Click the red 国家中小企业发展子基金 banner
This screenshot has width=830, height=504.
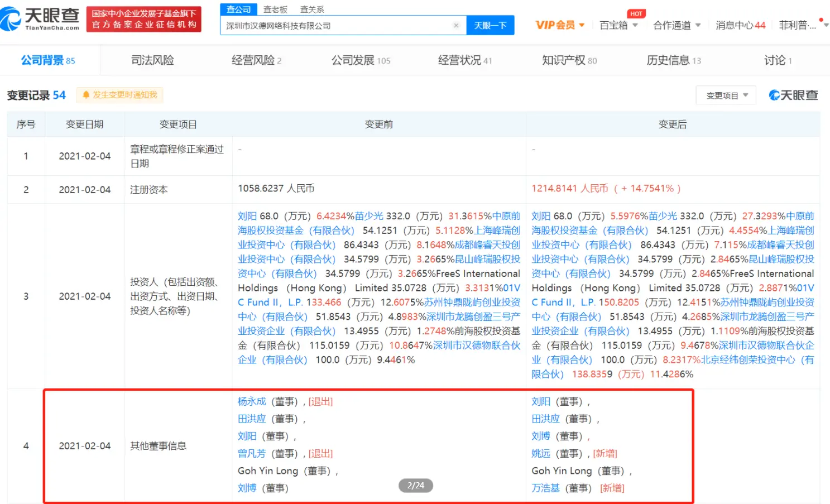pyautogui.click(x=143, y=19)
